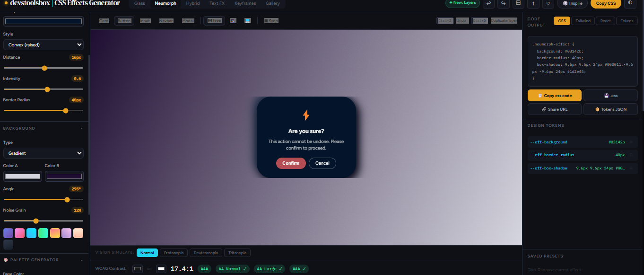Switch to the Keyframes tab
The image size is (644, 275).
point(245,3)
